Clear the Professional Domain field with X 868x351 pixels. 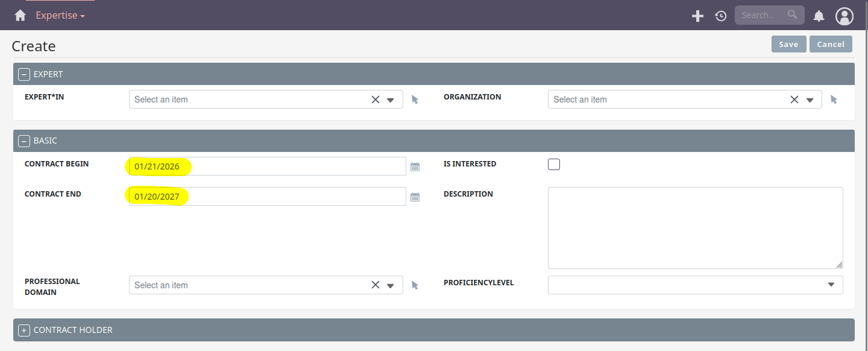375,285
